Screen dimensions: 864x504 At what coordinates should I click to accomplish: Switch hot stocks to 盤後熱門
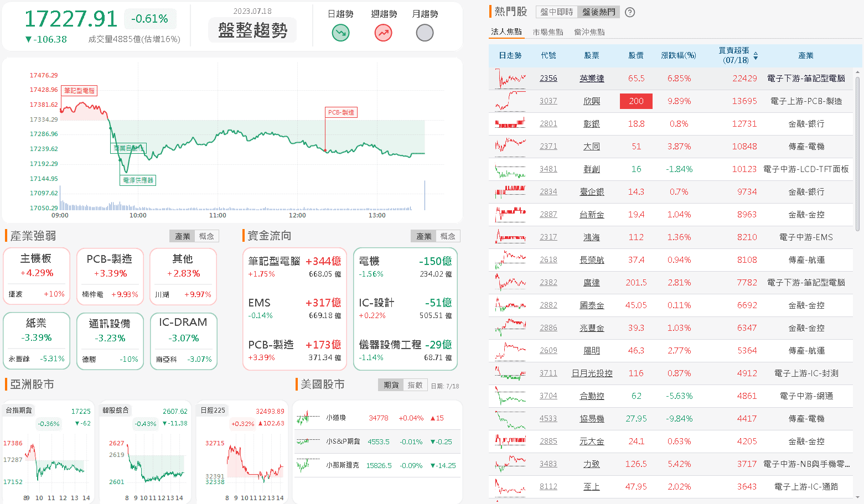coord(599,12)
